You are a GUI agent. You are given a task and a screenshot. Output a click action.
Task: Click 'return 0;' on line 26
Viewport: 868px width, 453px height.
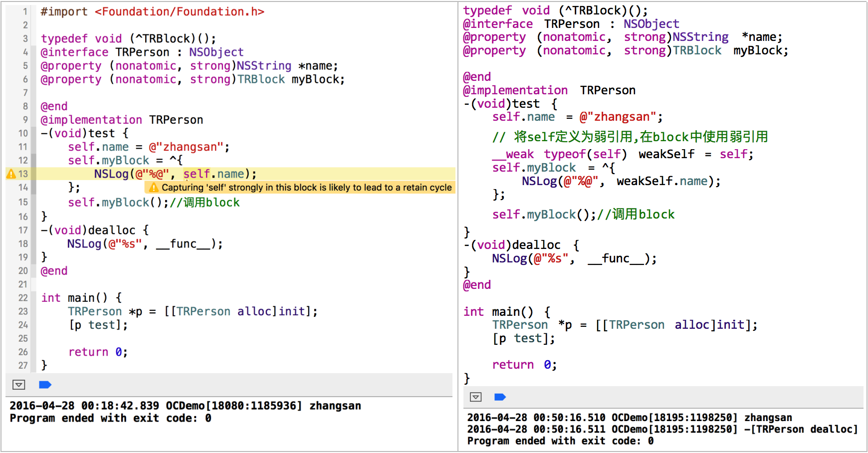98,352
